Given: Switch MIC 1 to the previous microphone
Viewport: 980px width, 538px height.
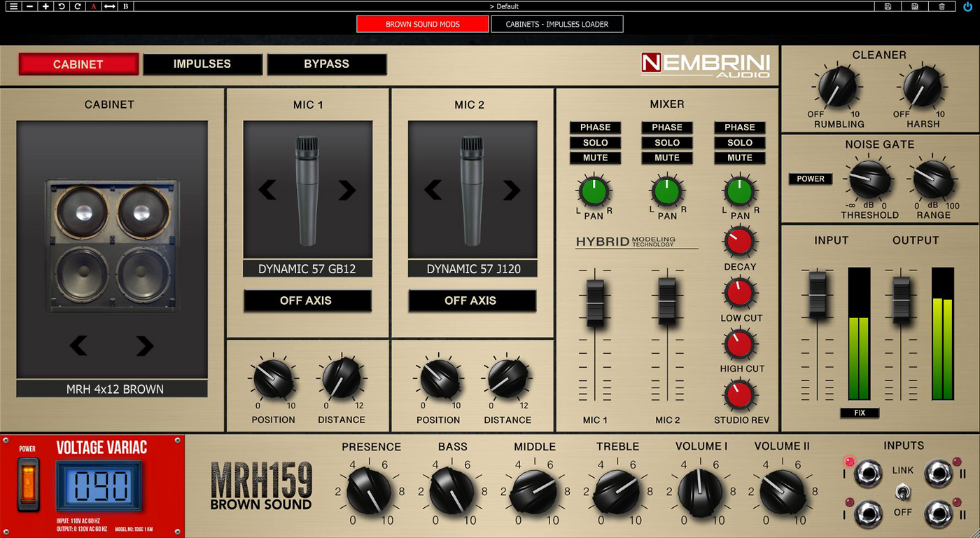Looking at the screenshot, I should [x=267, y=190].
